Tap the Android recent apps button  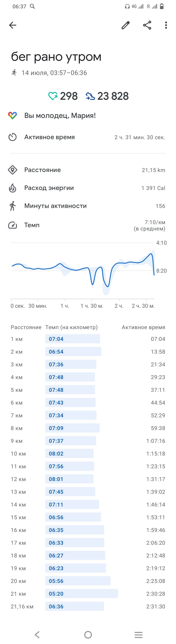138,635
